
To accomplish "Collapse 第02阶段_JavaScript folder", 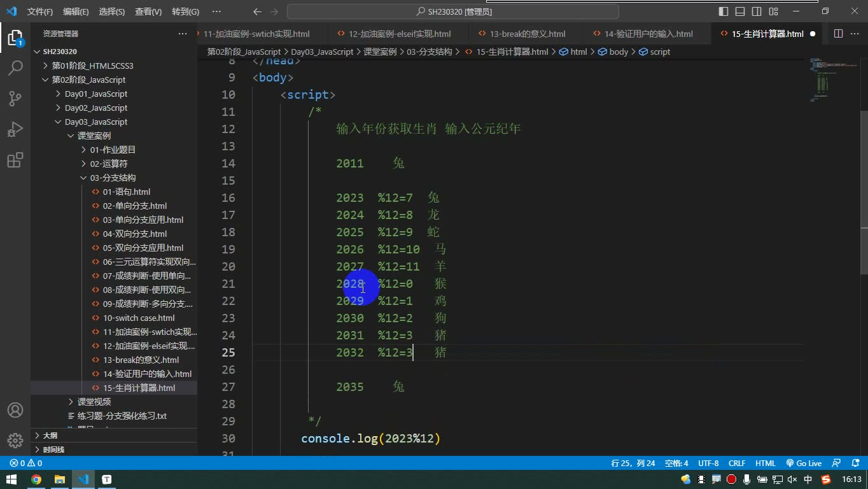I will 88,80.
